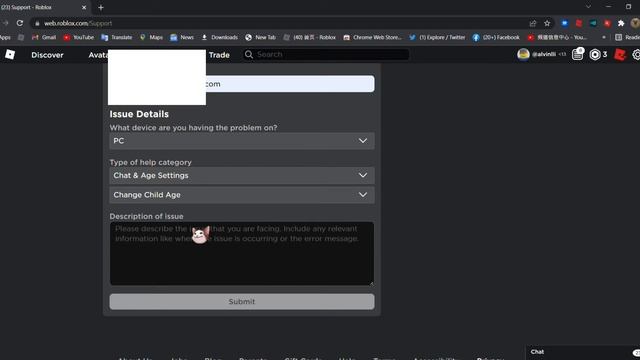
Task: Click the padlock site info icon
Action: pos(37,24)
